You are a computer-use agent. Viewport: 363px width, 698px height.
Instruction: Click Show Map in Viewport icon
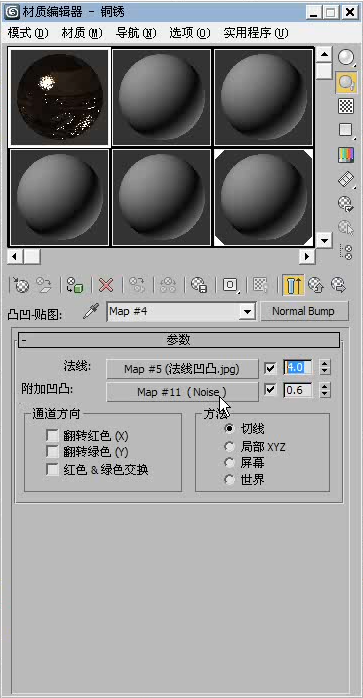point(261,285)
